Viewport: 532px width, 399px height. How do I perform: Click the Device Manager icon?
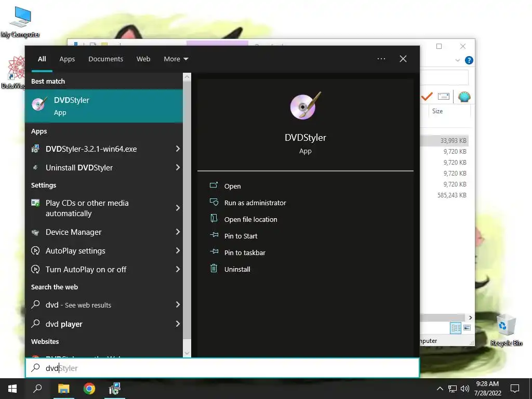[35, 232]
